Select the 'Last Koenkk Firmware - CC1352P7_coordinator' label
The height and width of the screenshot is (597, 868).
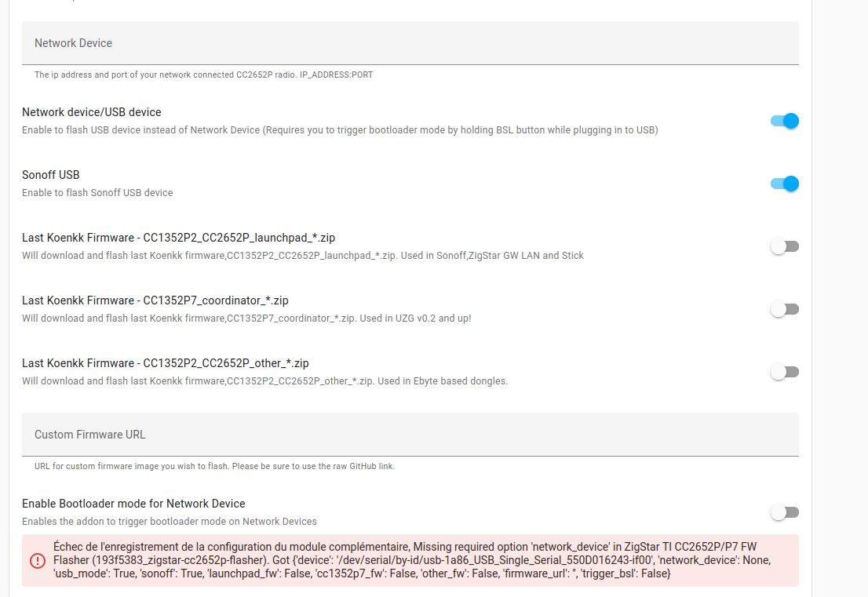pos(155,300)
